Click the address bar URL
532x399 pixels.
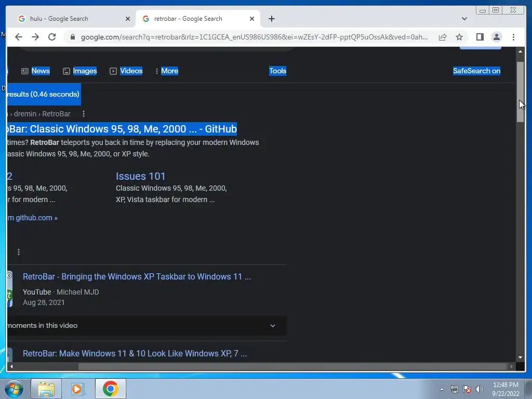255,37
